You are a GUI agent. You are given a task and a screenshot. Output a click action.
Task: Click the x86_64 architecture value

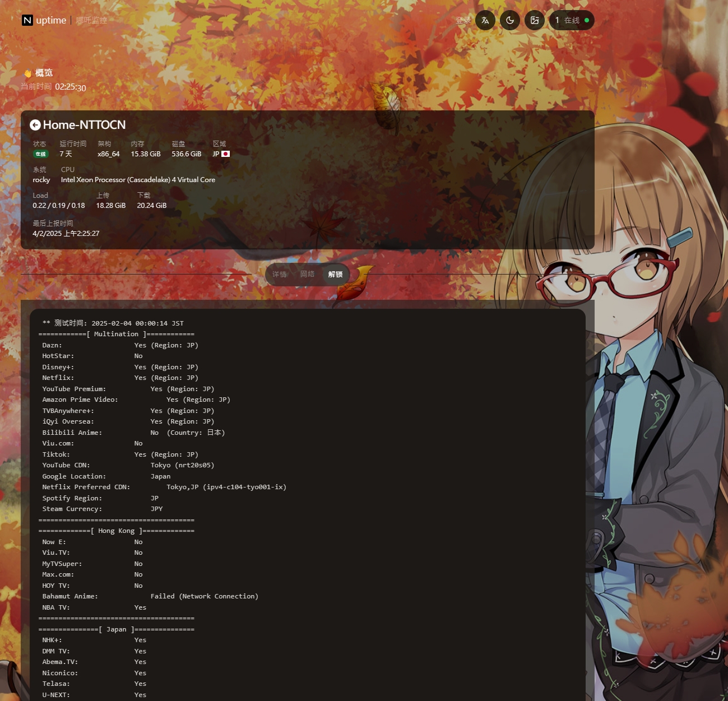pos(109,154)
